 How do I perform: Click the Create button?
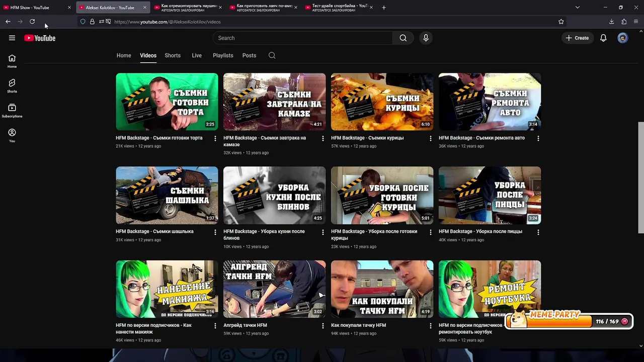[x=577, y=38]
